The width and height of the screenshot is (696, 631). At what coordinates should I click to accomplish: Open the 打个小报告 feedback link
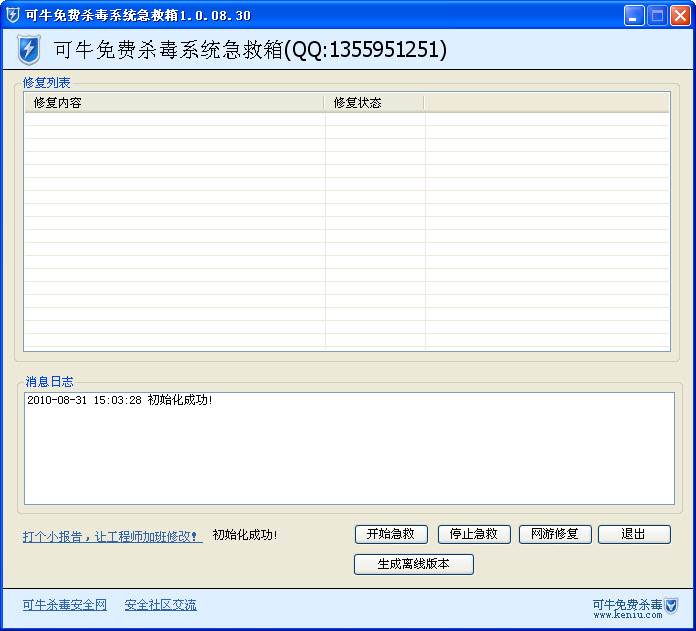(112, 536)
